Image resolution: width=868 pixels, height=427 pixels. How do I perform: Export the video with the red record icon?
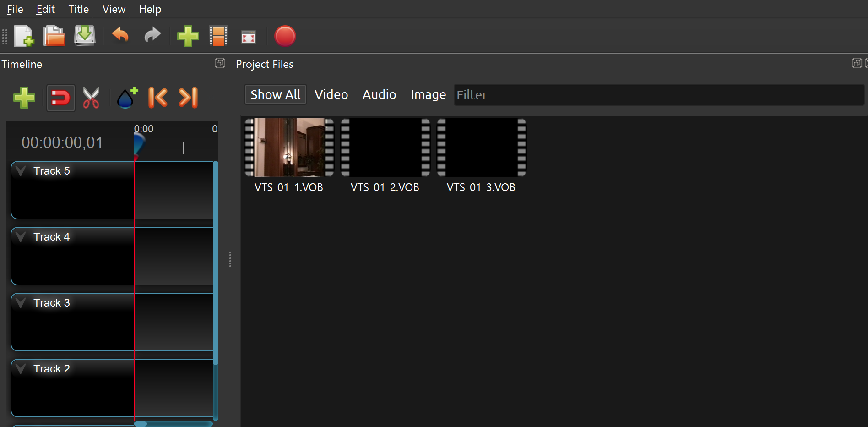click(285, 36)
